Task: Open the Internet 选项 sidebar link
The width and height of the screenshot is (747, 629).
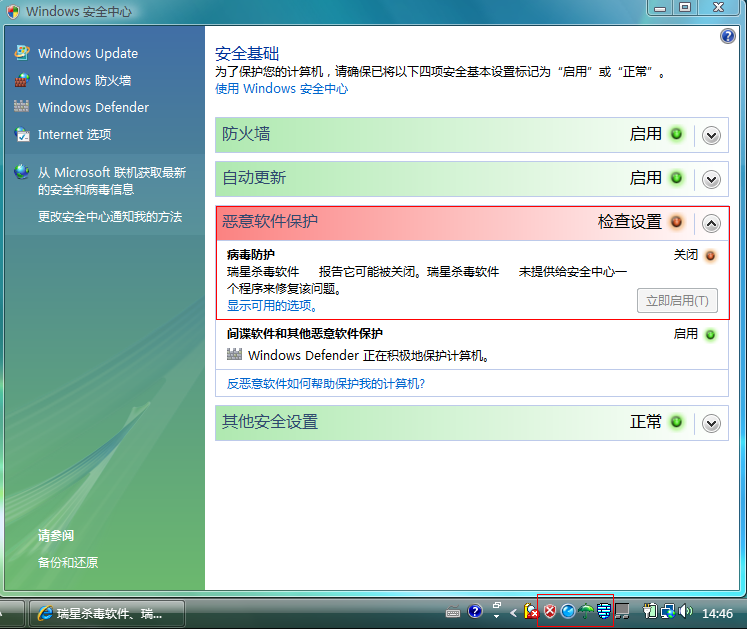Action: [x=75, y=134]
